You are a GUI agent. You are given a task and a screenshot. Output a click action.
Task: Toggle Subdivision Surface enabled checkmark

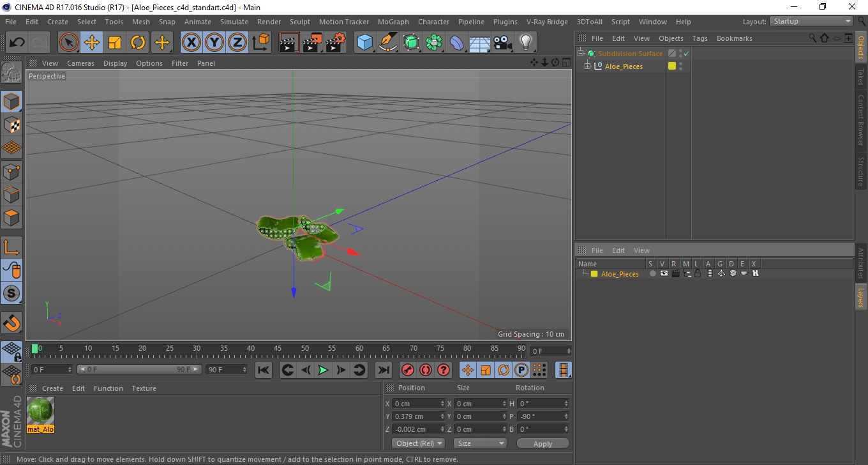coord(687,54)
